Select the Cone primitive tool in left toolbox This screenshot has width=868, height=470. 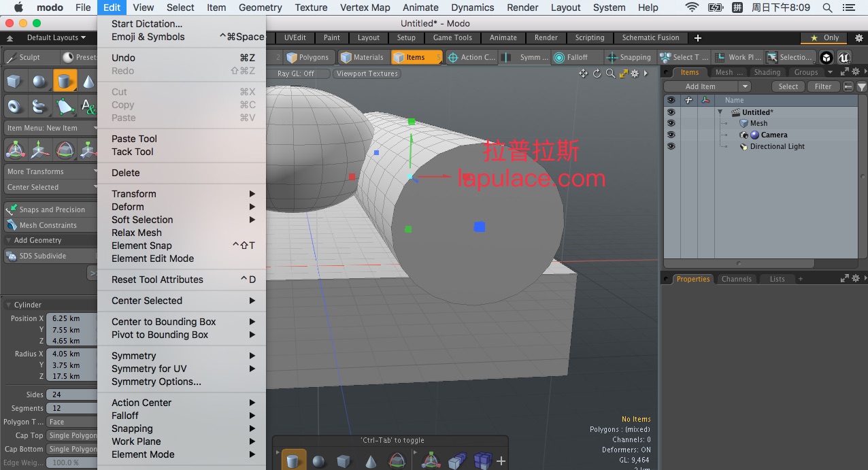(88, 82)
